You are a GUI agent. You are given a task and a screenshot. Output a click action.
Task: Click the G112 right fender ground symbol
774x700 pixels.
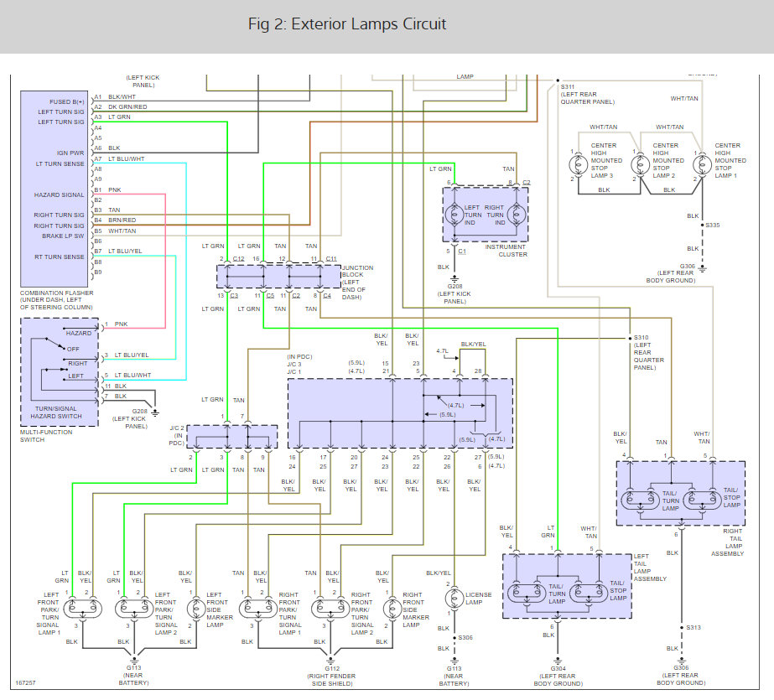click(330, 661)
